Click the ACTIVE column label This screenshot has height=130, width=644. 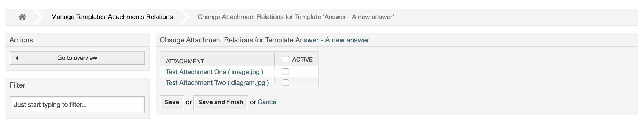click(302, 59)
